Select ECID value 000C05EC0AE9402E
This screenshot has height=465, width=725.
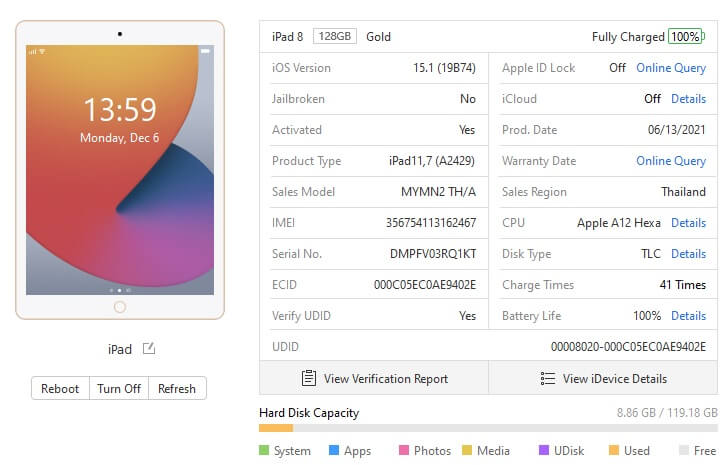[x=425, y=285]
